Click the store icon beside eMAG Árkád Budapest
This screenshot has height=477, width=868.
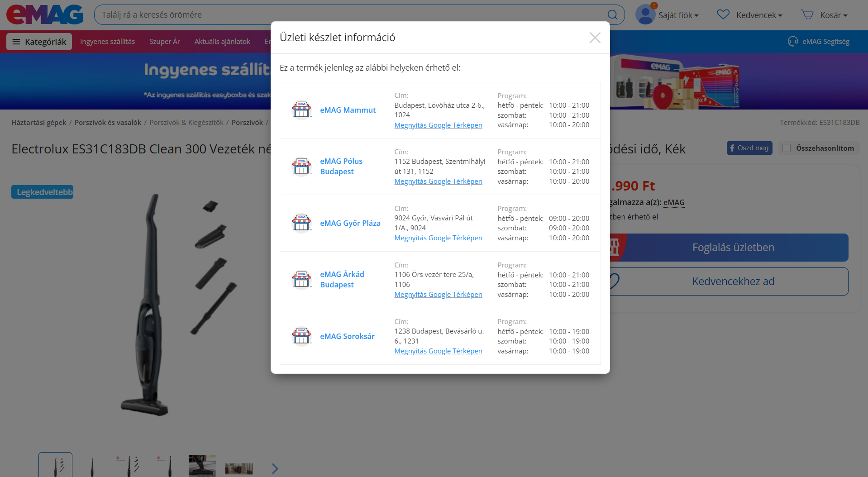coord(301,280)
